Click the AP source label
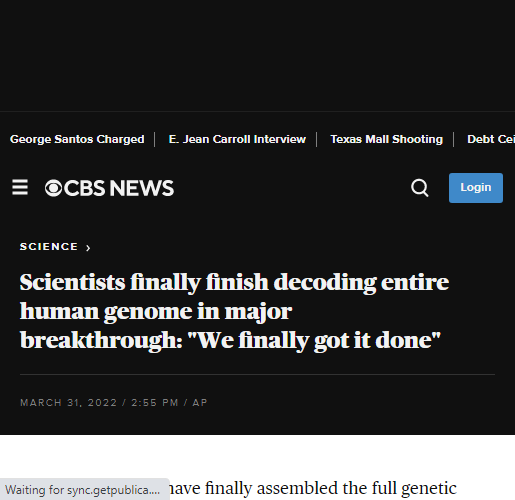 [200, 403]
